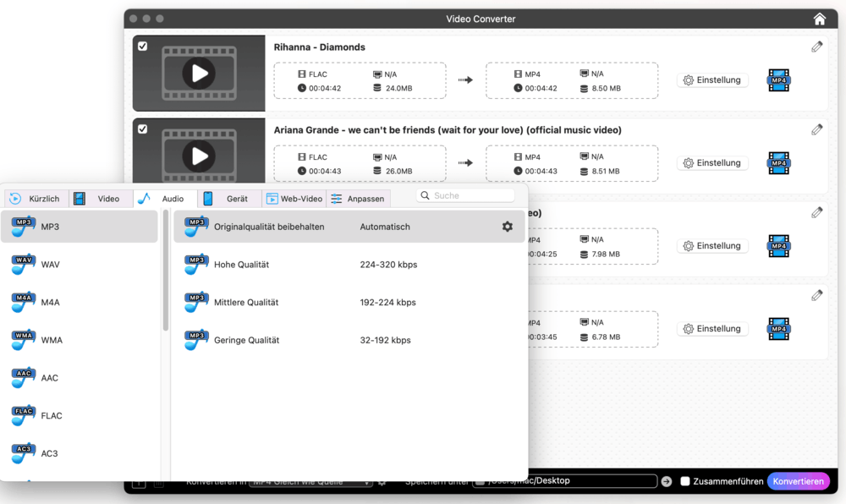Enable the Zusammenführen checkbox
This screenshot has height=504, width=846.
pyautogui.click(x=686, y=481)
